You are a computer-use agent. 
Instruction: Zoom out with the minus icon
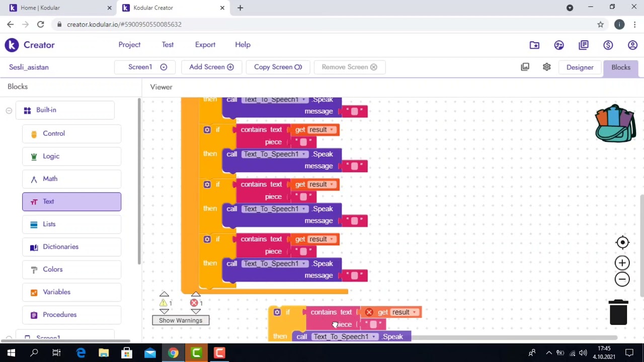click(x=622, y=280)
